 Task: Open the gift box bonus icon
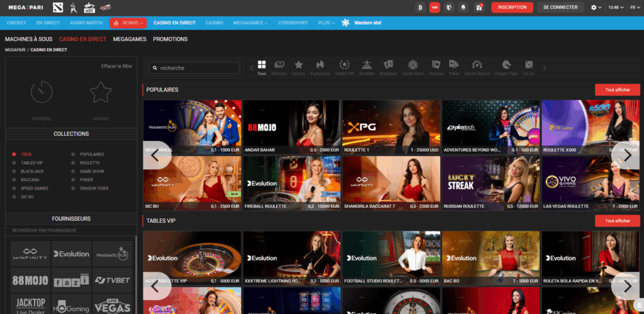click(479, 8)
